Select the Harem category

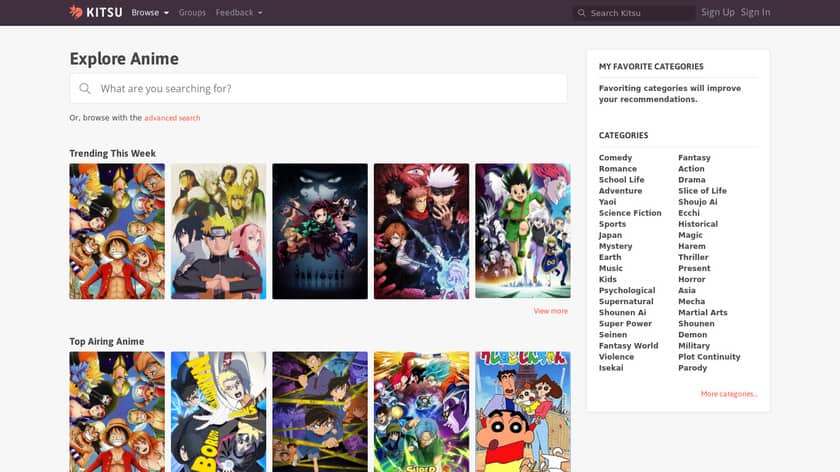pos(692,246)
